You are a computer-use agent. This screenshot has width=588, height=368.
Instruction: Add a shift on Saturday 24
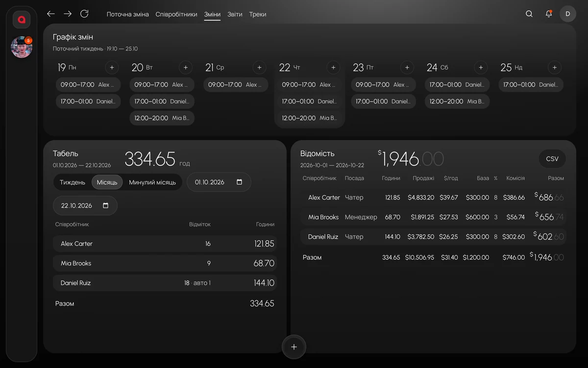tap(481, 68)
